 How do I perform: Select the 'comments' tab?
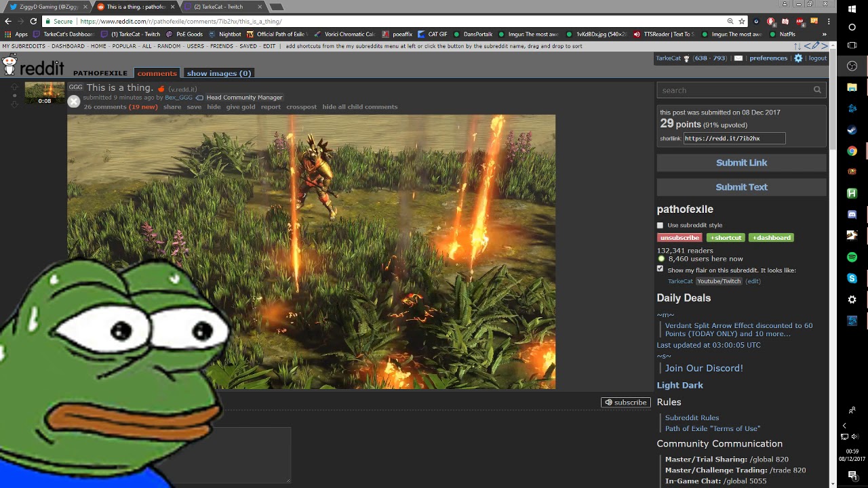(x=157, y=73)
